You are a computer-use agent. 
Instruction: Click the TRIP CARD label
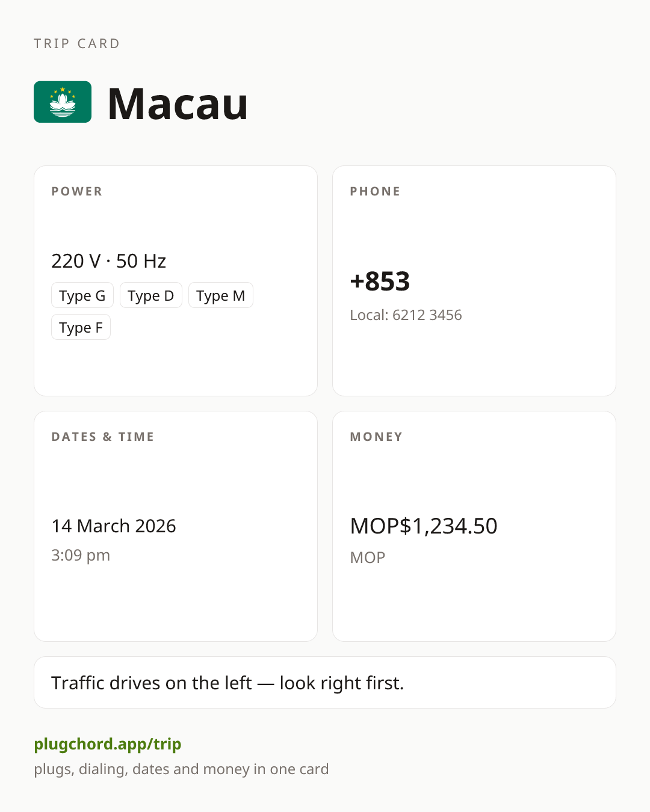77,44
